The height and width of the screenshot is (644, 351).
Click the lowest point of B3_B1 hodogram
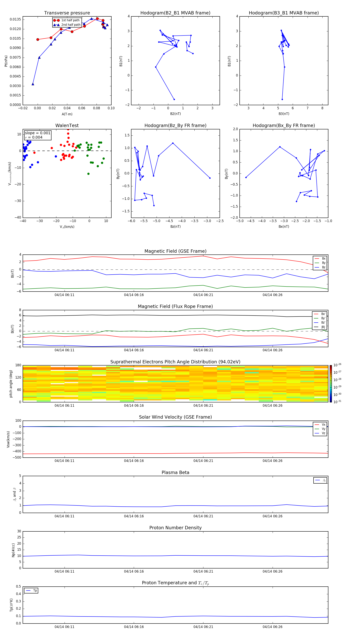click(x=282, y=99)
